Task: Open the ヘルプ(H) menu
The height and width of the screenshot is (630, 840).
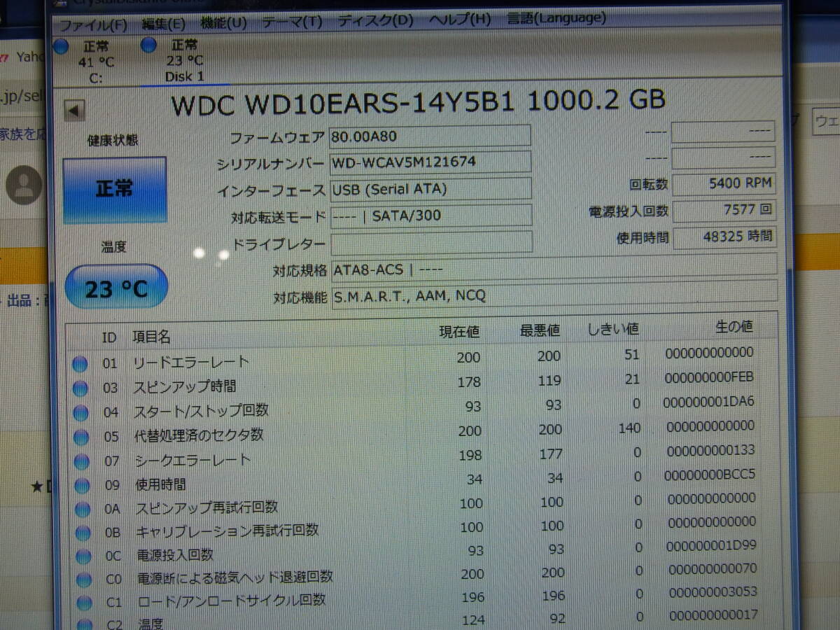Action: click(x=459, y=19)
